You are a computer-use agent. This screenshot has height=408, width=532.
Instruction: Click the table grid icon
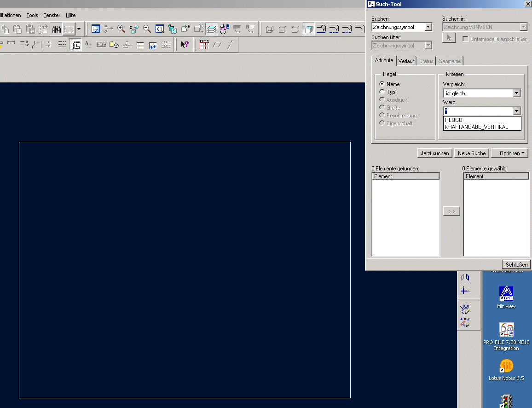click(140, 45)
